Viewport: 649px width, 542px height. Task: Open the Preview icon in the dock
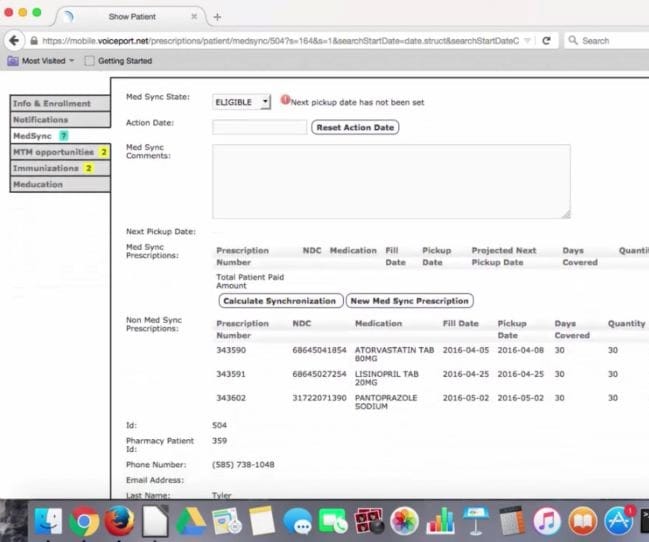click(226, 521)
